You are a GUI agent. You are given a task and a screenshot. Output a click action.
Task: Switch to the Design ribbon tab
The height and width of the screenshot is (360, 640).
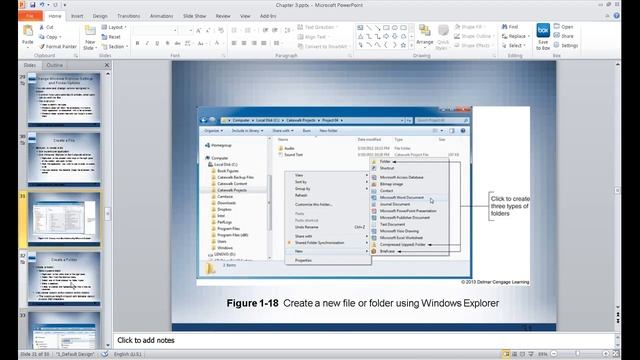pos(100,16)
